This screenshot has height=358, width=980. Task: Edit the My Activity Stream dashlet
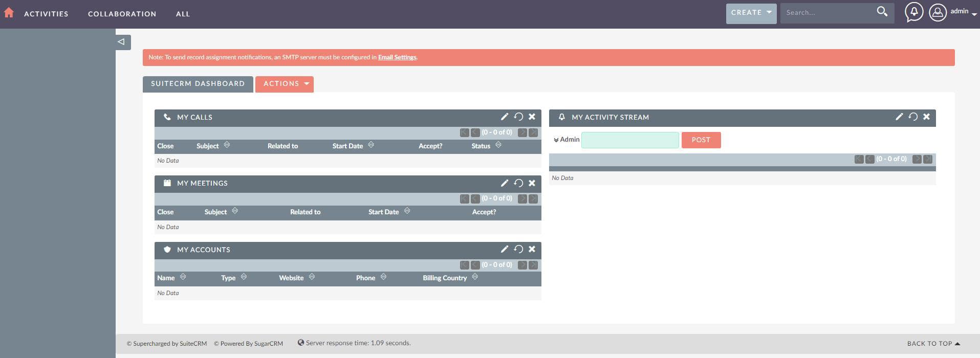click(899, 117)
